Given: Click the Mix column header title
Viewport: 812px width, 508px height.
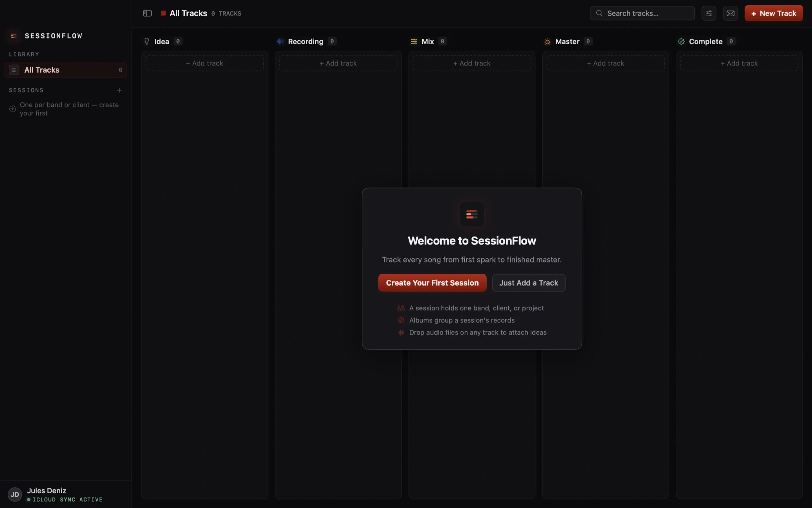Looking at the screenshot, I should pyautogui.click(x=428, y=41).
